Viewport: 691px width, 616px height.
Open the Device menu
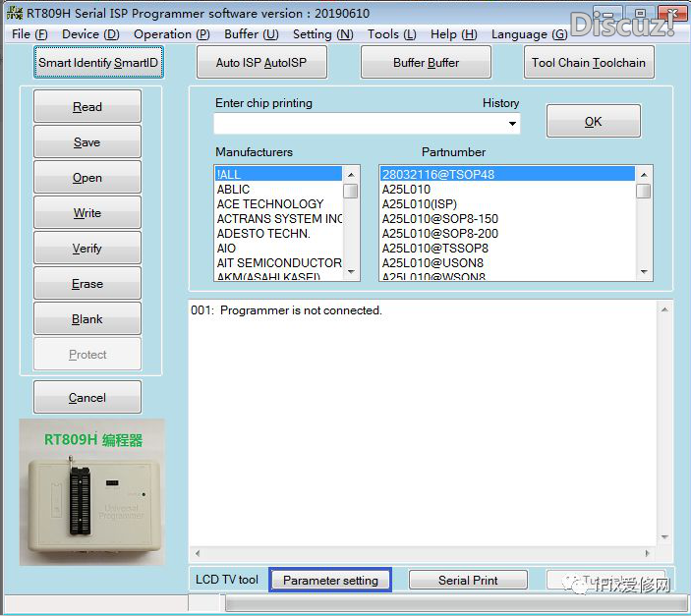tap(90, 34)
